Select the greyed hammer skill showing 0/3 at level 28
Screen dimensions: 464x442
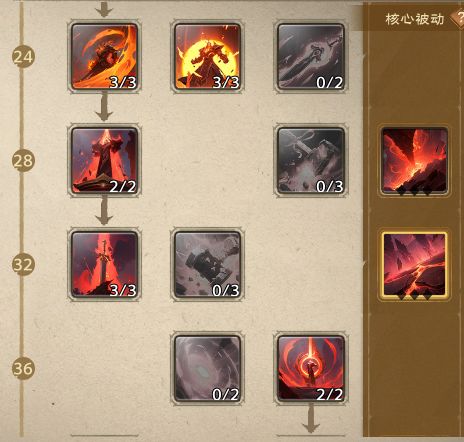click(311, 160)
